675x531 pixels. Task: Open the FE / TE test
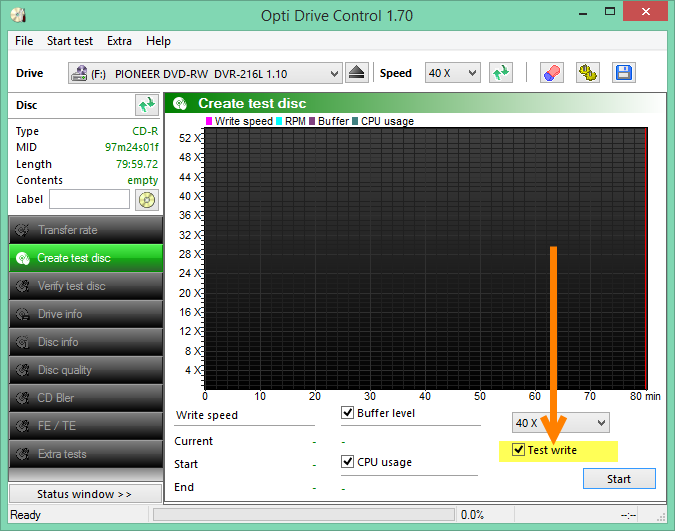point(86,426)
